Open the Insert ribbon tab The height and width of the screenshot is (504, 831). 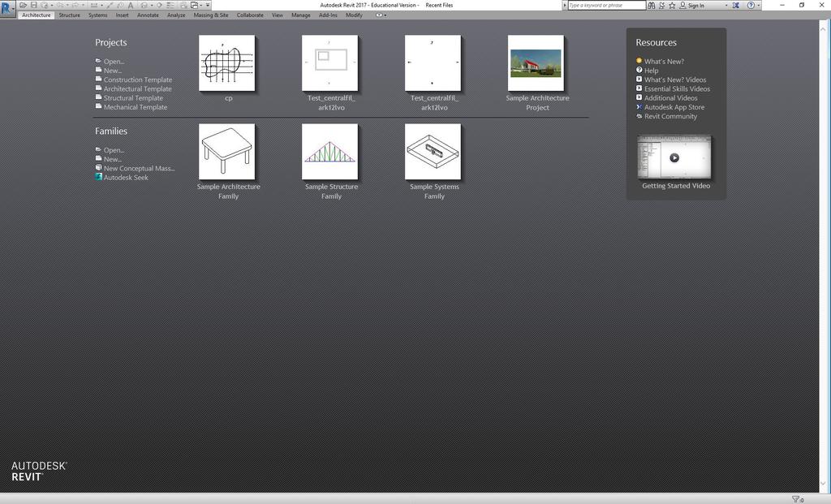(122, 15)
